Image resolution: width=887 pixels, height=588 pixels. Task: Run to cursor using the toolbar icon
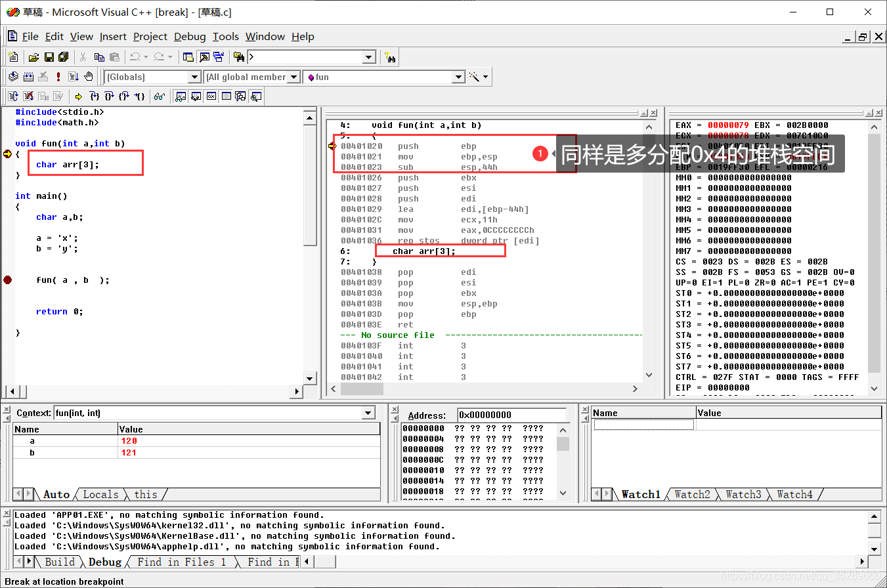point(140,96)
